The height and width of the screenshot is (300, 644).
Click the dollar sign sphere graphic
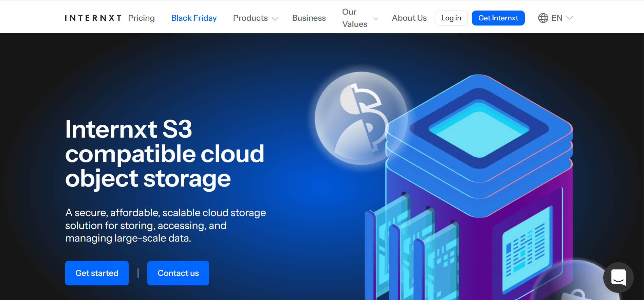[x=362, y=118]
